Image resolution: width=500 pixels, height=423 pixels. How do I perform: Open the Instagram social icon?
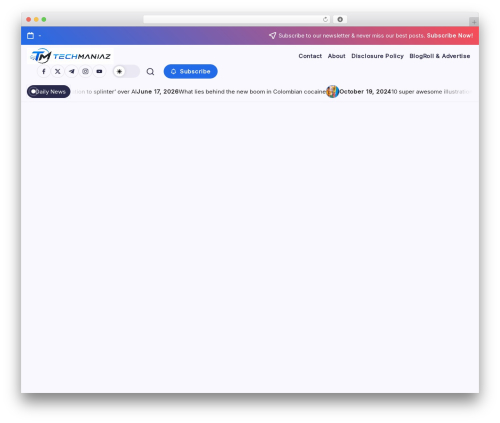click(86, 71)
